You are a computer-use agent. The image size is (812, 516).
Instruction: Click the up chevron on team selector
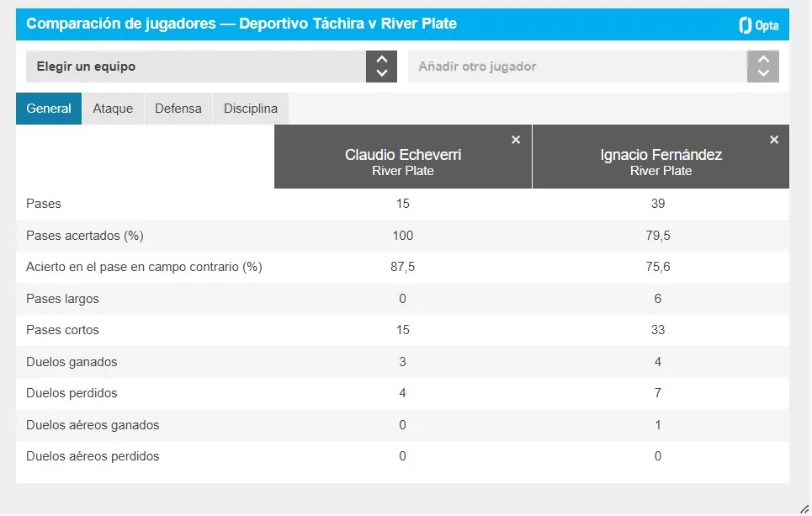pos(381,60)
